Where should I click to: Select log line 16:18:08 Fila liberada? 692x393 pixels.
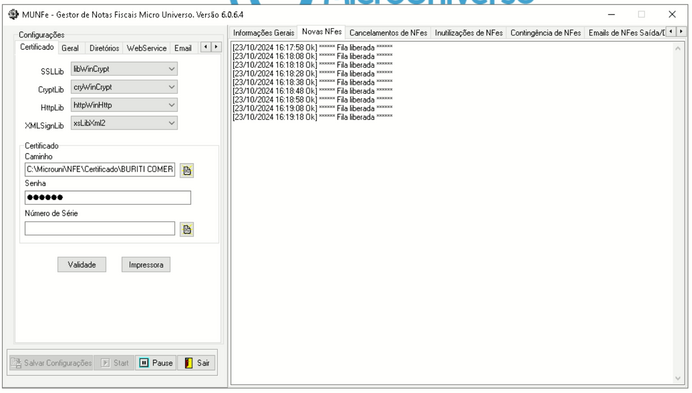[x=312, y=57]
